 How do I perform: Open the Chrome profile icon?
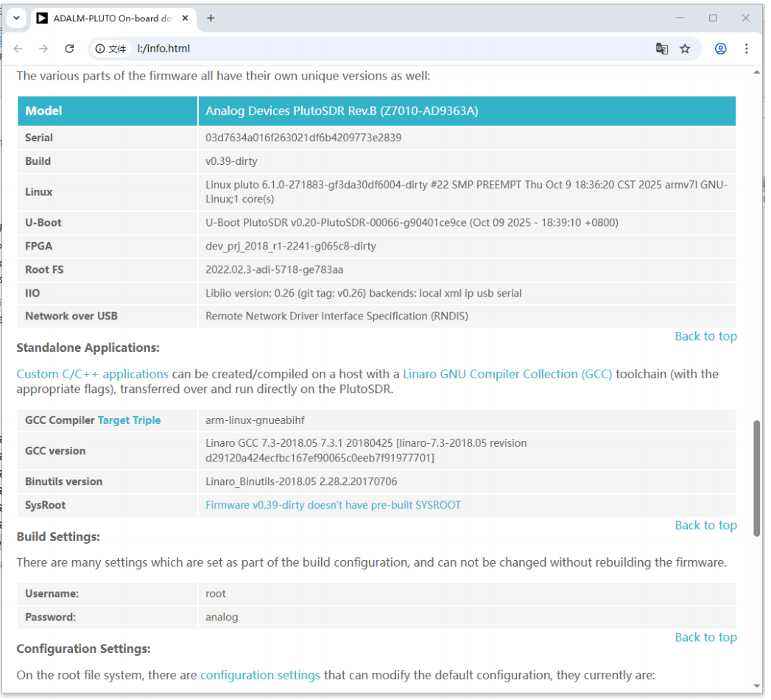[721, 49]
